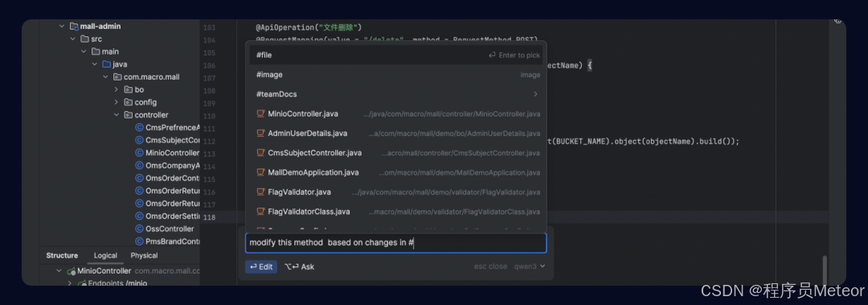Collapse the controller package chevron

(117, 115)
